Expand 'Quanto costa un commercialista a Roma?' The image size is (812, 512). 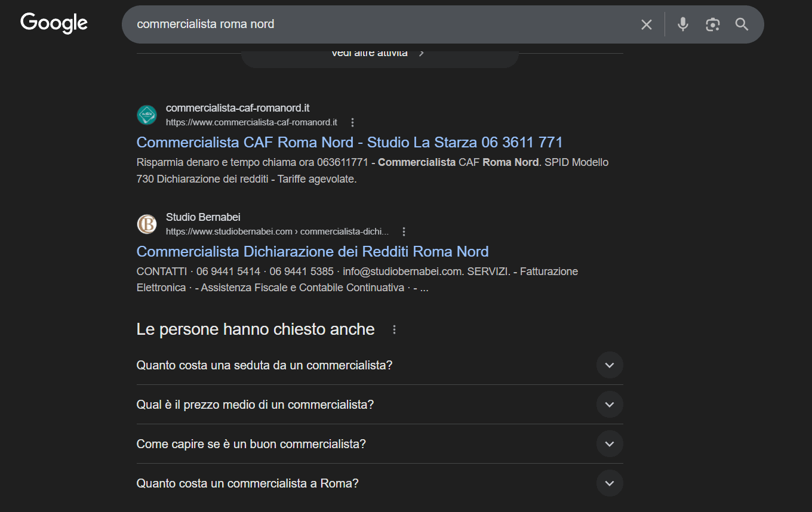610,483
